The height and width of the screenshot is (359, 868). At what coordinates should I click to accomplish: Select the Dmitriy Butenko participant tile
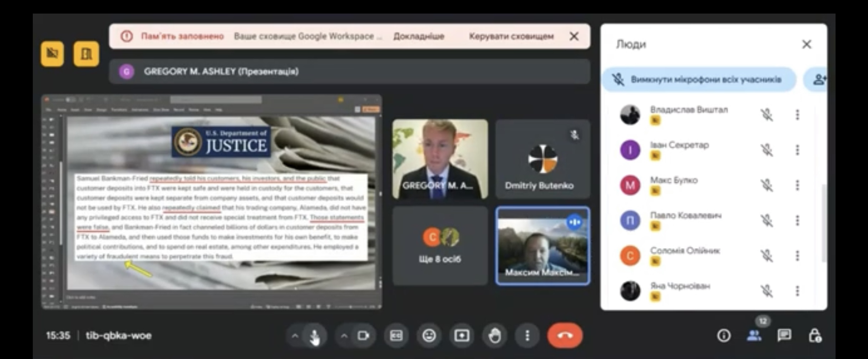click(543, 159)
